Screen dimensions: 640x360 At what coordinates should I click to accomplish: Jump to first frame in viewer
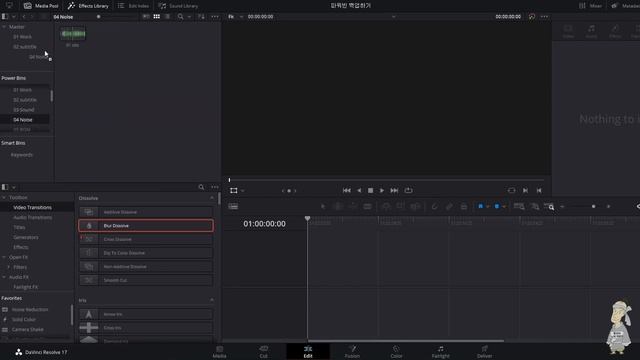347,191
